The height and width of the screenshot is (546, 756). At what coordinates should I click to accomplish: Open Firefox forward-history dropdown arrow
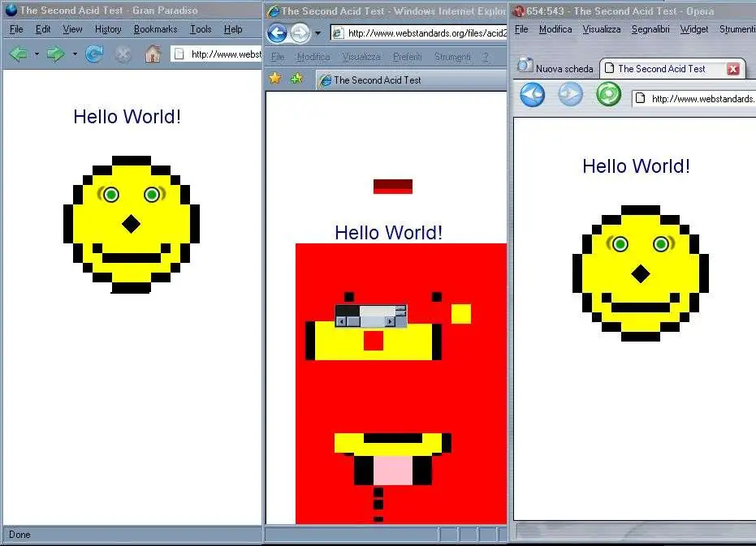[x=75, y=54]
